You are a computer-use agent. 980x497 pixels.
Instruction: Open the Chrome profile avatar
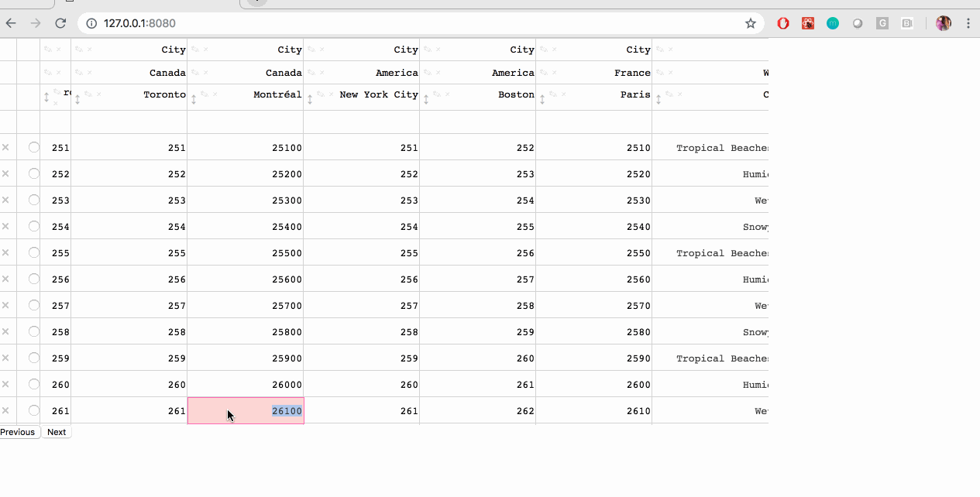click(944, 23)
